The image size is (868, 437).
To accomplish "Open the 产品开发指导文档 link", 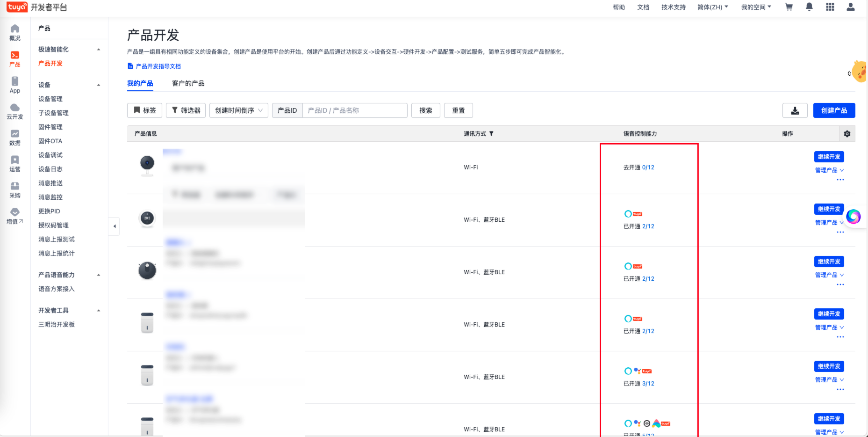I will (158, 66).
